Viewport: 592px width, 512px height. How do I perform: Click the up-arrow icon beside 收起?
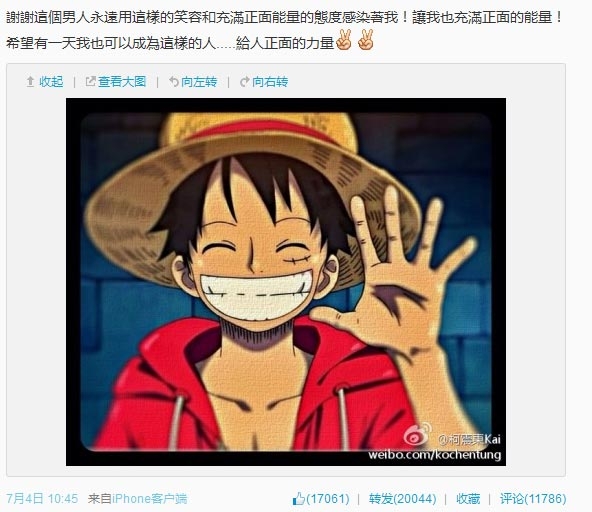pyautogui.click(x=30, y=82)
